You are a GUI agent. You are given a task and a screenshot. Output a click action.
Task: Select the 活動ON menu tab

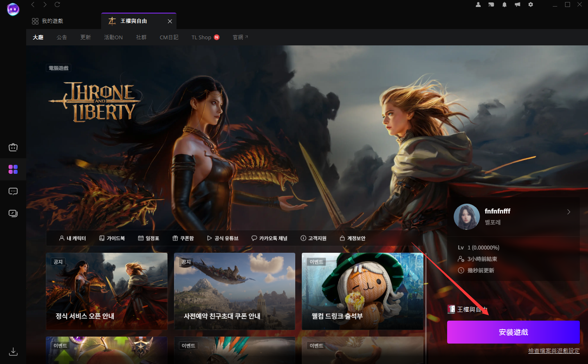point(113,37)
